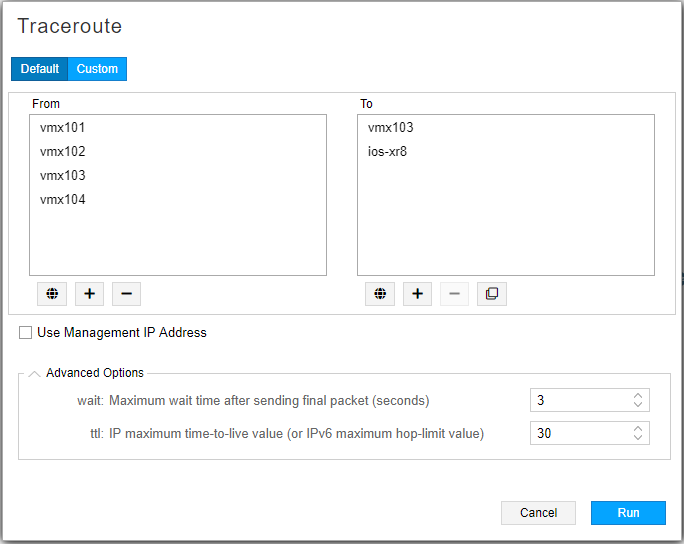The image size is (684, 544).
Task: Click the globe icon under From list
Action: point(52,294)
